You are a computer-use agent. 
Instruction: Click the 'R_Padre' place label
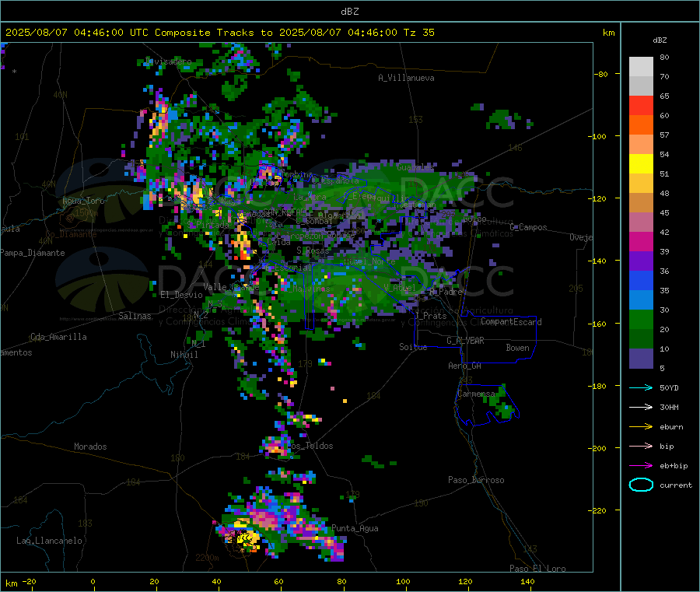point(446,292)
